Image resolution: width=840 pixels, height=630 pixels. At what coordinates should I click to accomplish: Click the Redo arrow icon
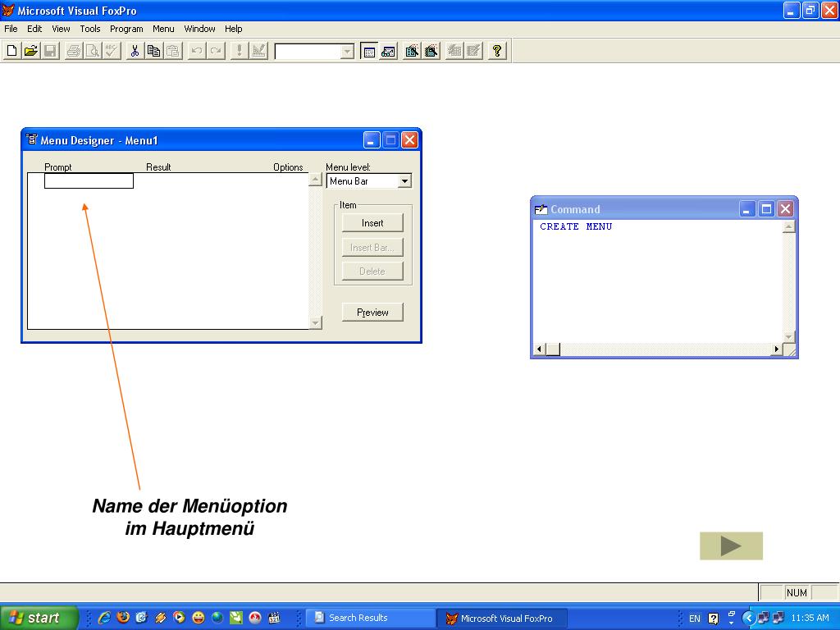pos(216,51)
